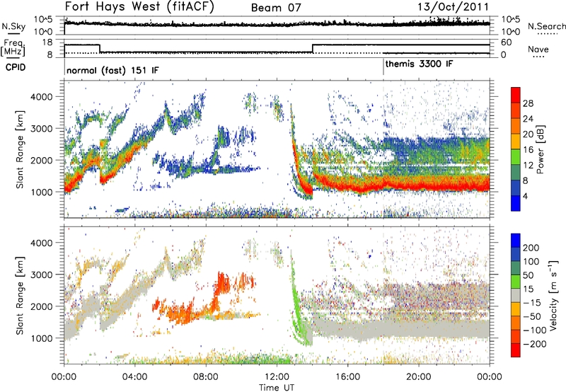Click the "N.Sky" legend label

(13, 27)
